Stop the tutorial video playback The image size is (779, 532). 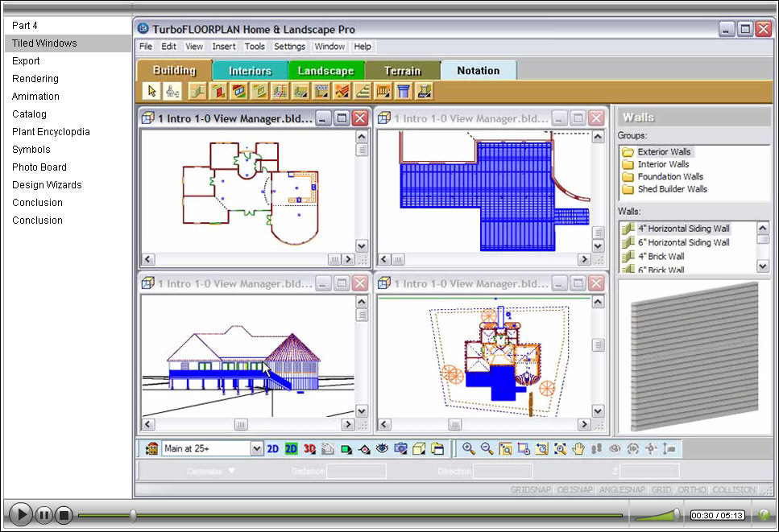64,515
